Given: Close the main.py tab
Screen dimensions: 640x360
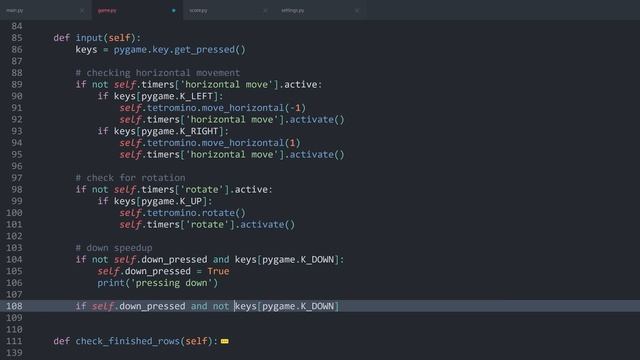Looking at the screenshot, I should point(82,11).
